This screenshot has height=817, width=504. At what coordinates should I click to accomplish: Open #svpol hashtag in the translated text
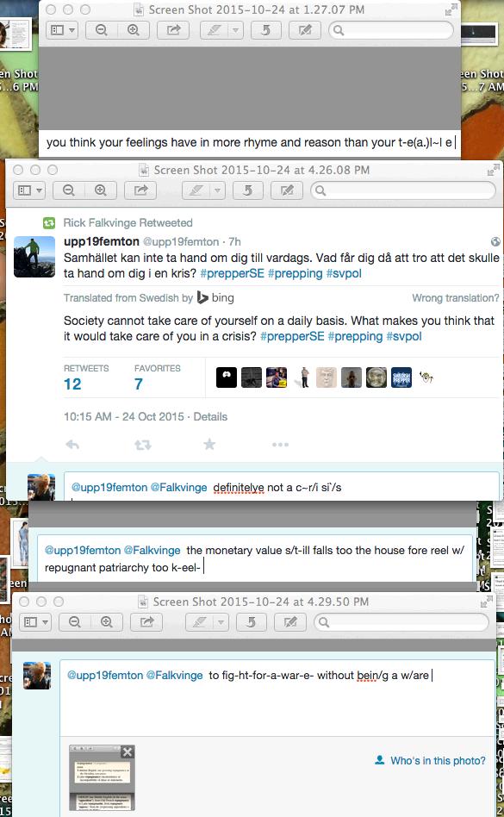pyautogui.click(x=404, y=337)
